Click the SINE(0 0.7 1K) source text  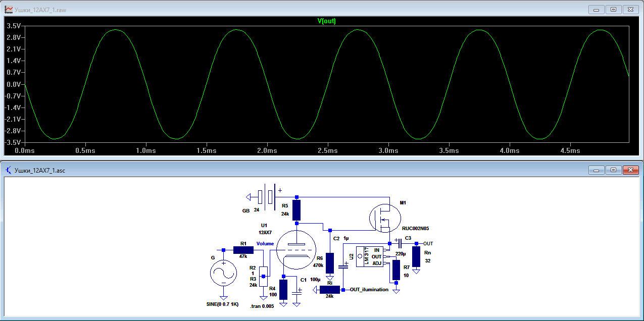pyautogui.click(x=223, y=305)
